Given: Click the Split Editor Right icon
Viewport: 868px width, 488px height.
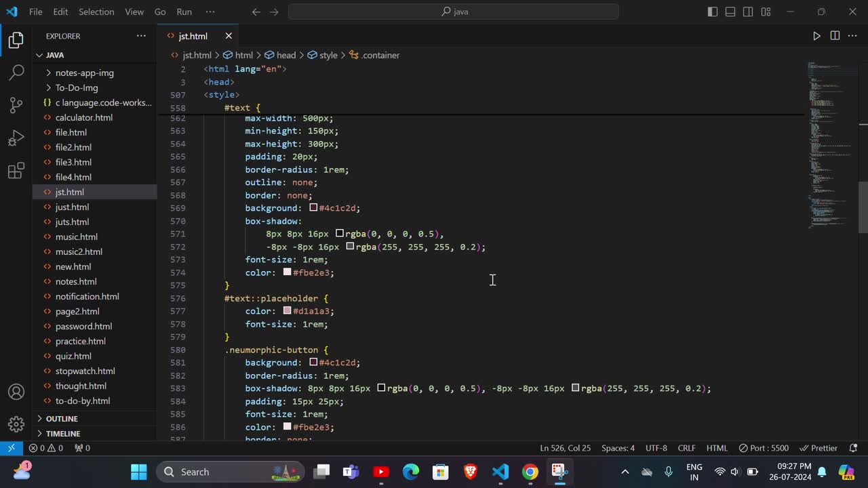Looking at the screenshot, I should pos(835,36).
